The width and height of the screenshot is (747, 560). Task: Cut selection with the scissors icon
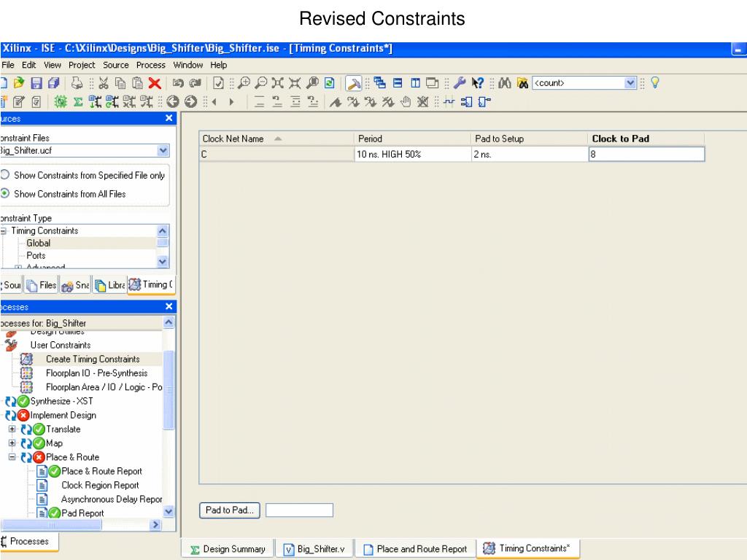pos(104,83)
